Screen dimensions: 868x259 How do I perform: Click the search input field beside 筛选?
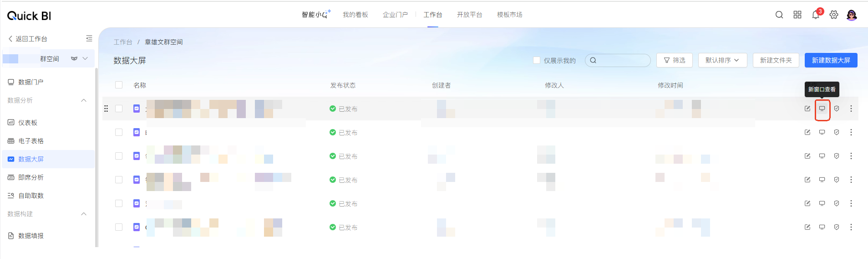click(622, 60)
